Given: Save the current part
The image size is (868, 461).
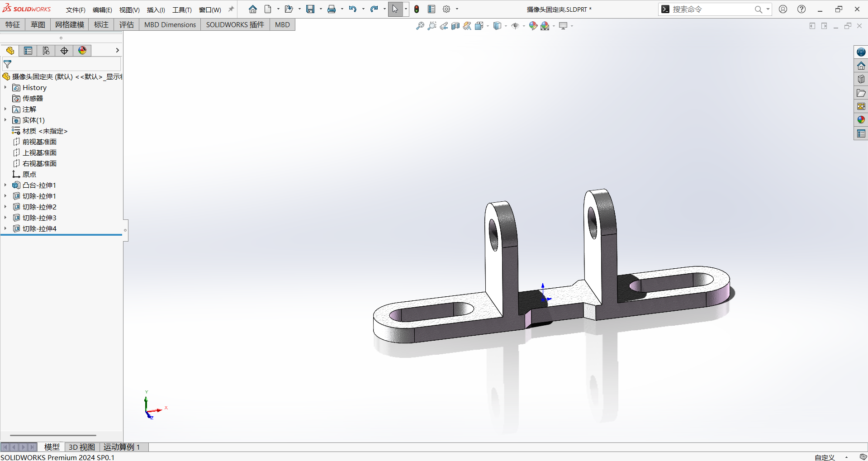Looking at the screenshot, I should tap(310, 9).
